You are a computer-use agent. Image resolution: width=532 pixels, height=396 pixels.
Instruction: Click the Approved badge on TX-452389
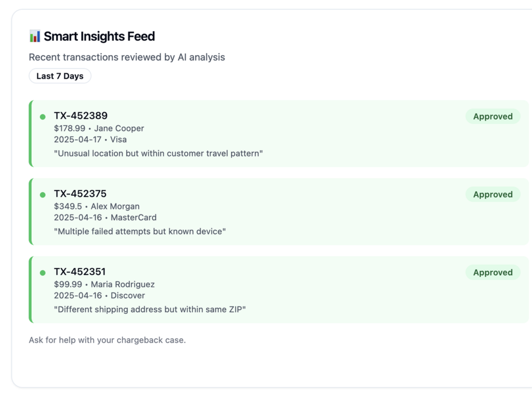[493, 116]
